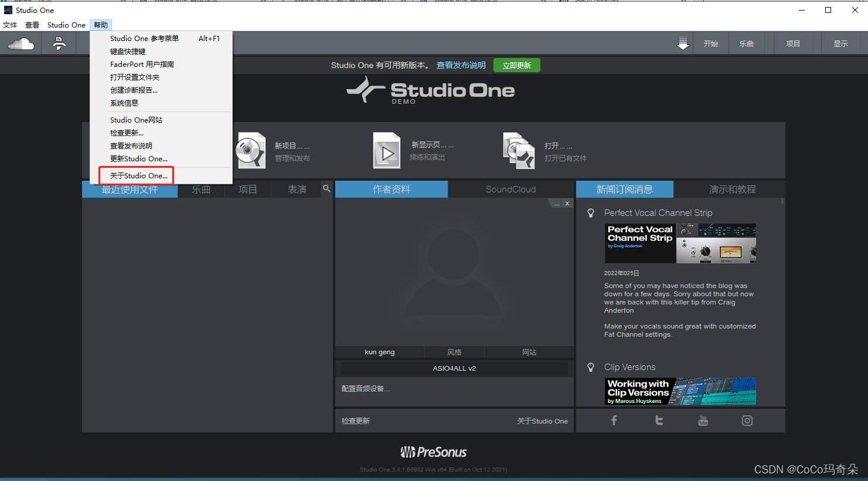This screenshot has width=868, height=481.
Task: Click the search magnifier in recent files panel
Action: (x=326, y=188)
